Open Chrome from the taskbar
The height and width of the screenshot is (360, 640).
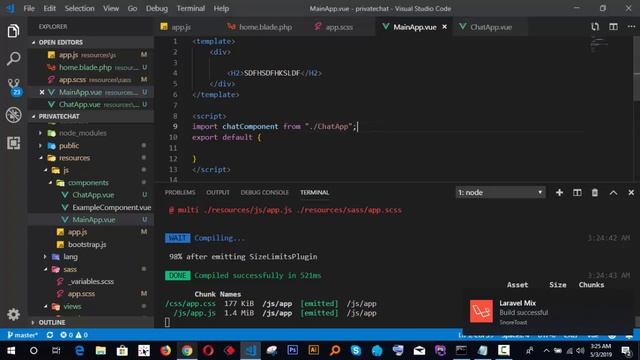tap(187, 351)
